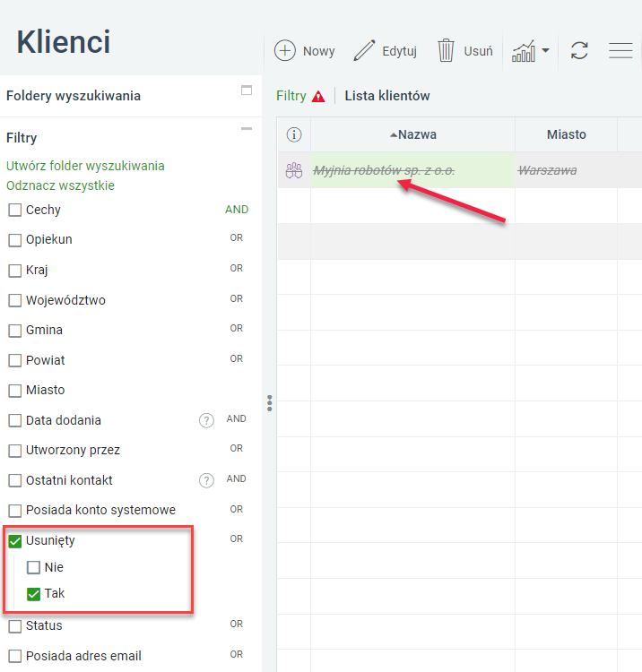The image size is (642, 672).
Task: Expand the chart dropdown arrow
Action: pos(545,50)
